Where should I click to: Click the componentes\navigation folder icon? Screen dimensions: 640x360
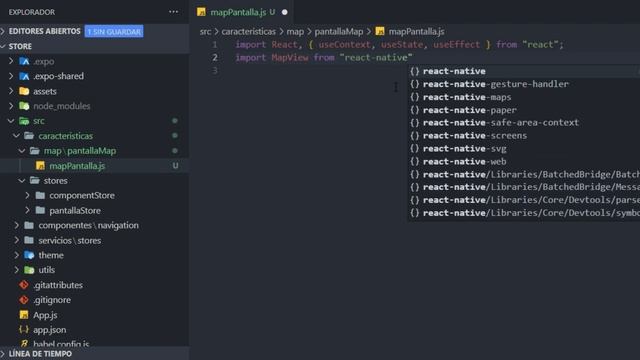coord(29,225)
